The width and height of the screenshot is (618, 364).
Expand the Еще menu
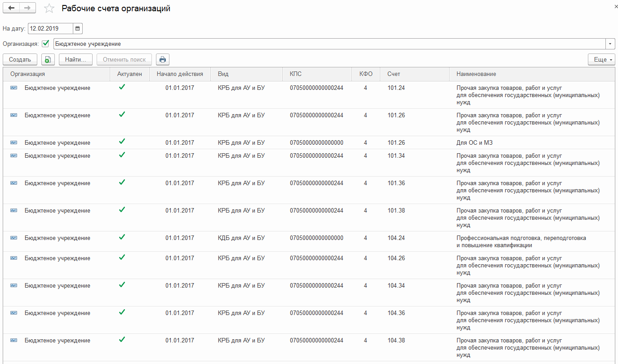[x=602, y=59]
